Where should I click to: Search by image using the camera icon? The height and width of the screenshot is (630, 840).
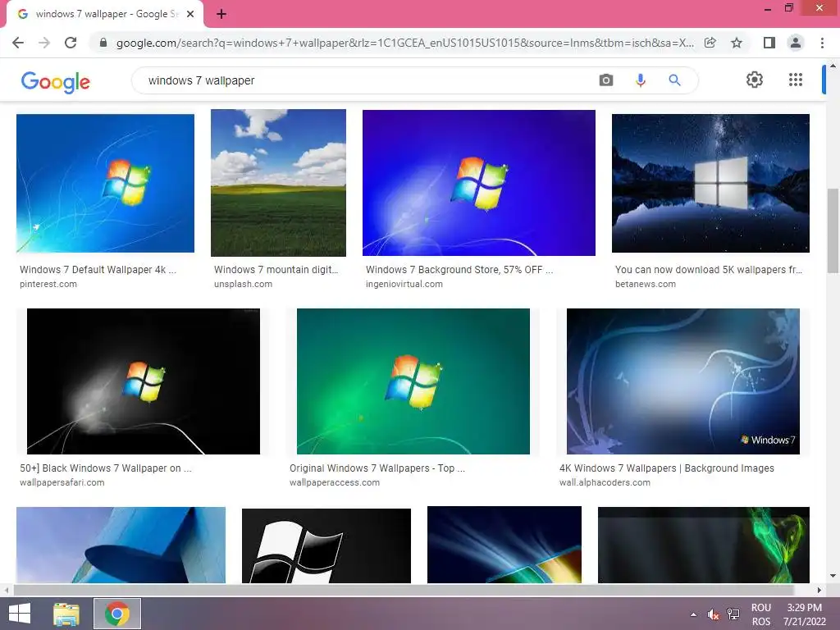click(x=606, y=80)
